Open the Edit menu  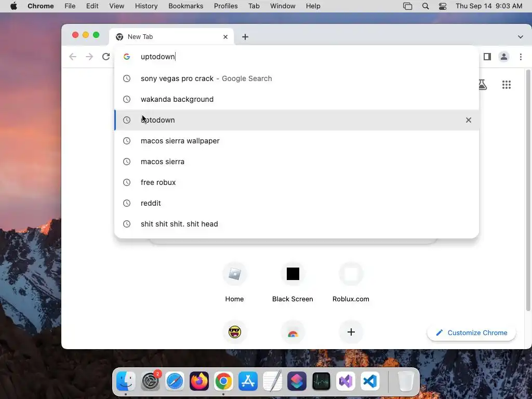click(x=92, y=6)
